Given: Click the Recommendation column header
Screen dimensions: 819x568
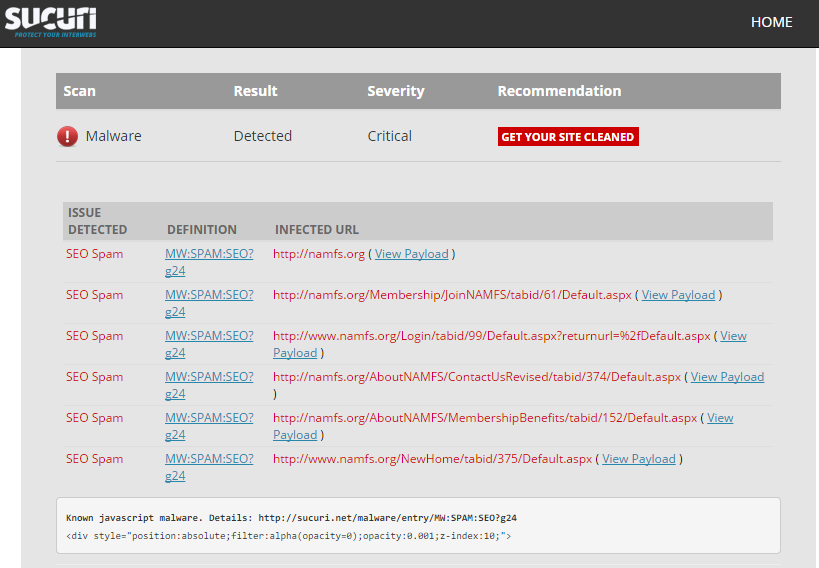Looking at the screenshot, I should click(x=559, y=91).
